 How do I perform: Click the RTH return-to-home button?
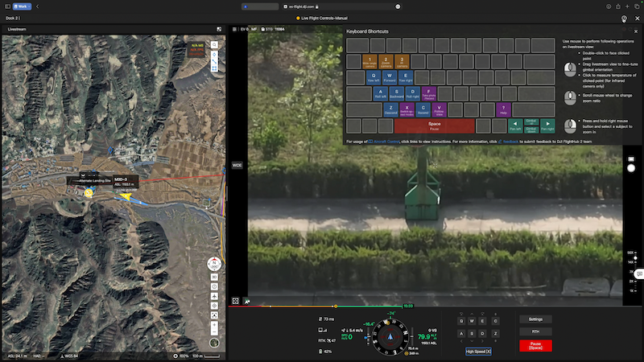pos(535,331)
